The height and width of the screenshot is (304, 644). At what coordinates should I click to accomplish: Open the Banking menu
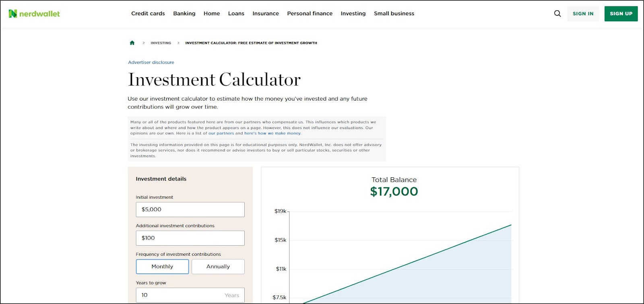click(184, 14)
